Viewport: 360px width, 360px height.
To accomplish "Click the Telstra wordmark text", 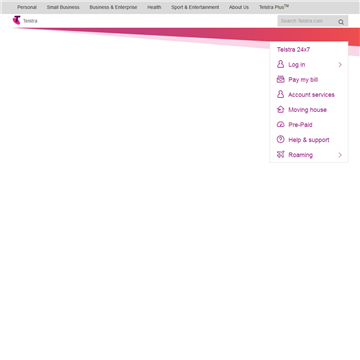I will 30,21.
